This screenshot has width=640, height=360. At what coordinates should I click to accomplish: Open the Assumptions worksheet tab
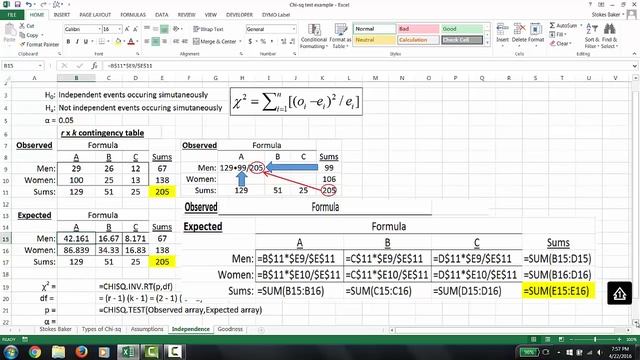pos(147,329)
